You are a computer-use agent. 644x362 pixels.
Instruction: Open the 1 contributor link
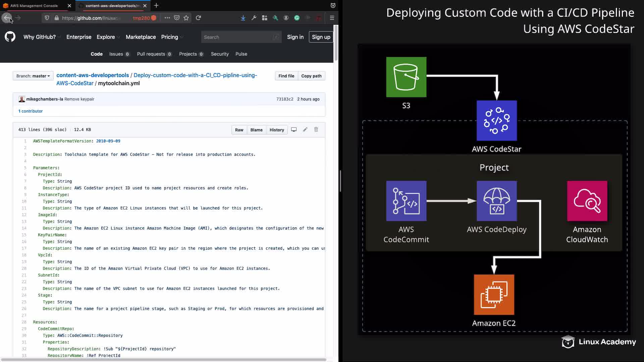pos(31,111)
